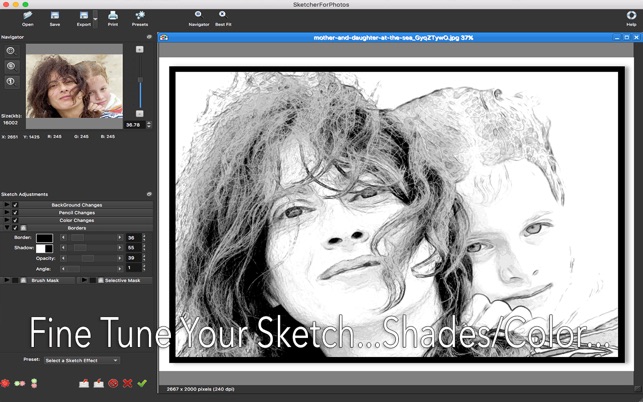
Task: Disable the Color Changes checkbox
Action: (15, 220)
